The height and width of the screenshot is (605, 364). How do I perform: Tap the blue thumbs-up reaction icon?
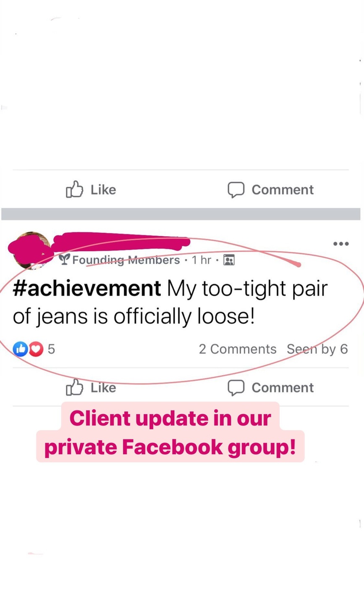[x=21, y=349]
